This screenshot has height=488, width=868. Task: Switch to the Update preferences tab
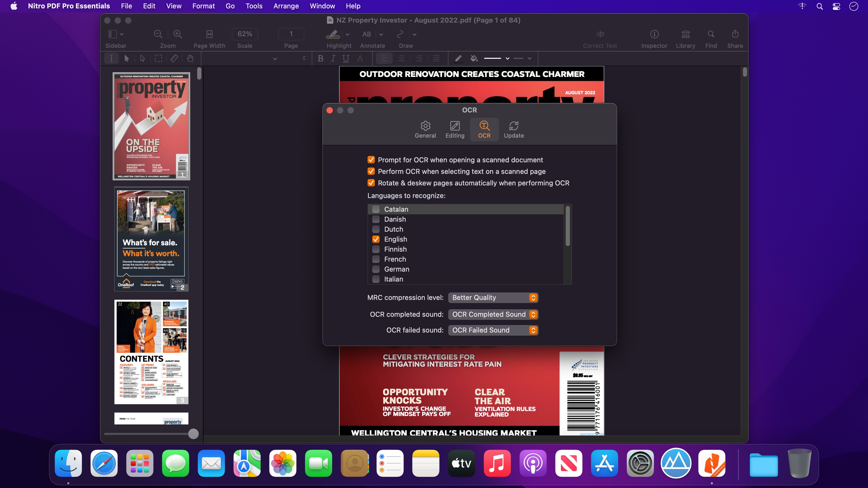514,130
